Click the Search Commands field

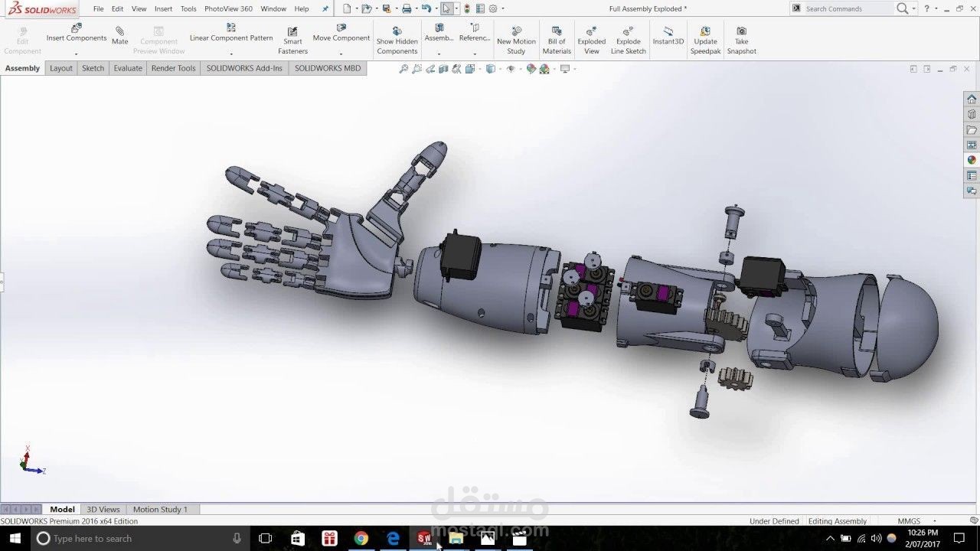tap(848, 8)
